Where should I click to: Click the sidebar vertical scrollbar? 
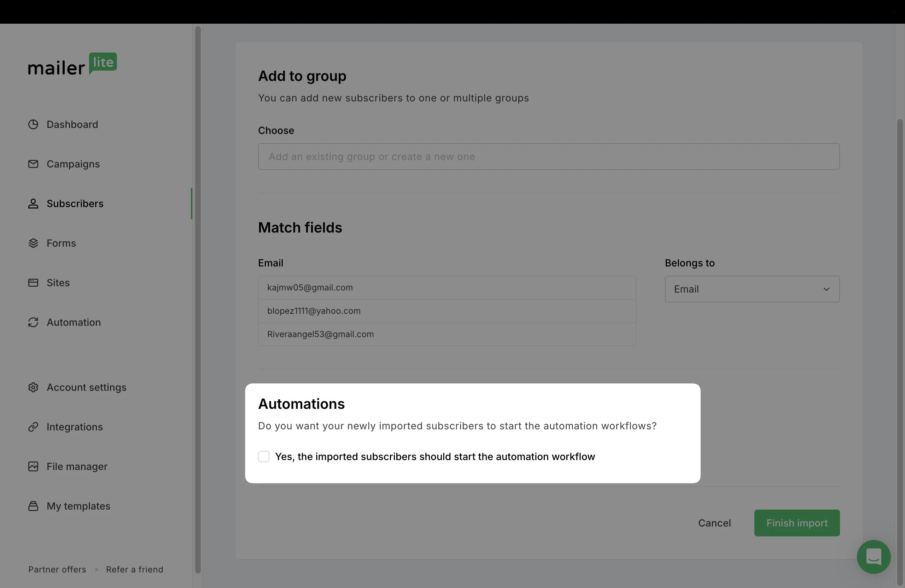coord(198,299)
